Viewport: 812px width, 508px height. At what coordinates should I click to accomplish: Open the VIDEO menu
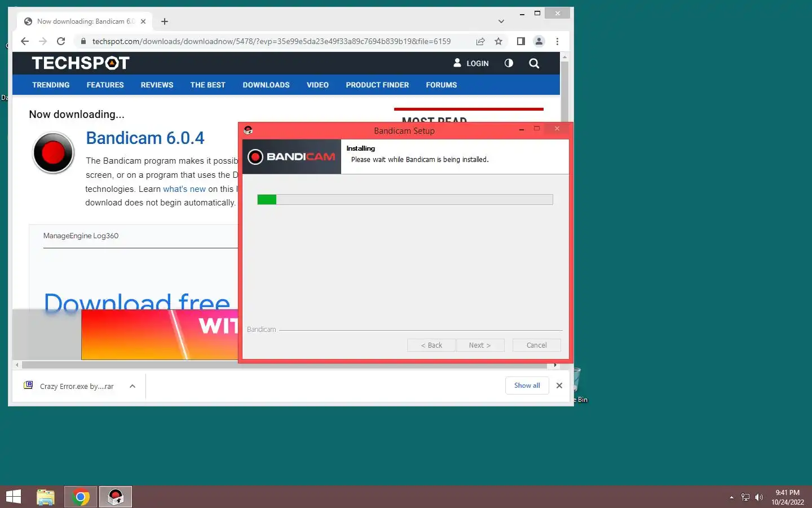(317, 85)
